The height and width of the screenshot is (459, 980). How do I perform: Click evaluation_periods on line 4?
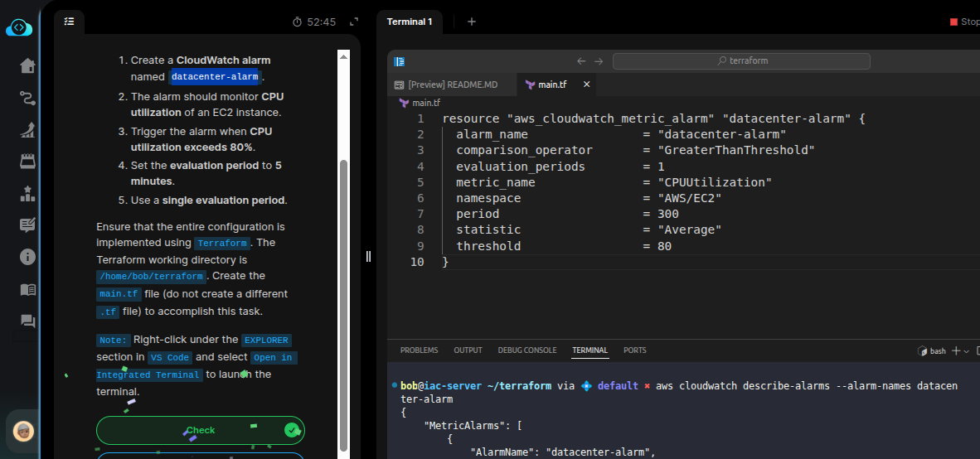click(521, 167)
